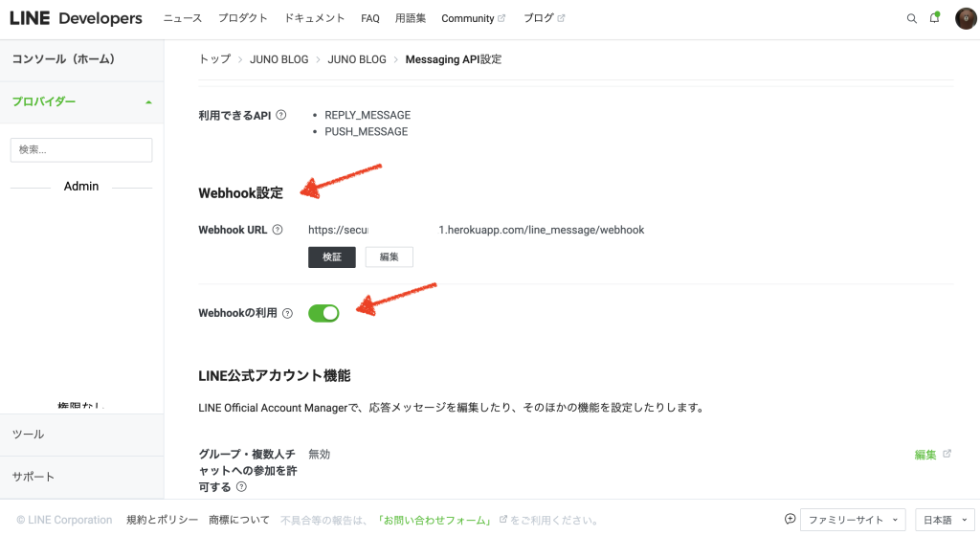
Task: Click the LINE公式アカウント機能 heading
Action: [x=275, y=375]
